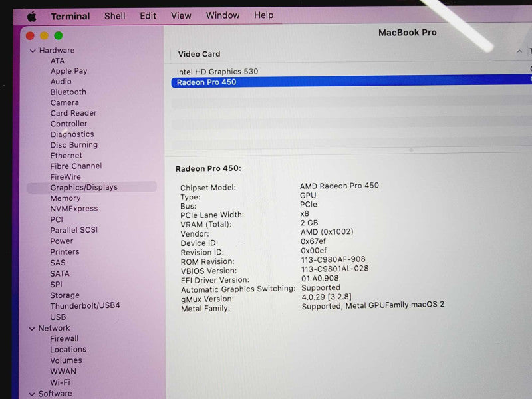This screenshot has width=532, height=399.
Task: Select SATA in the sidebar
Action: pyautogui.click(x=60, y=273)
